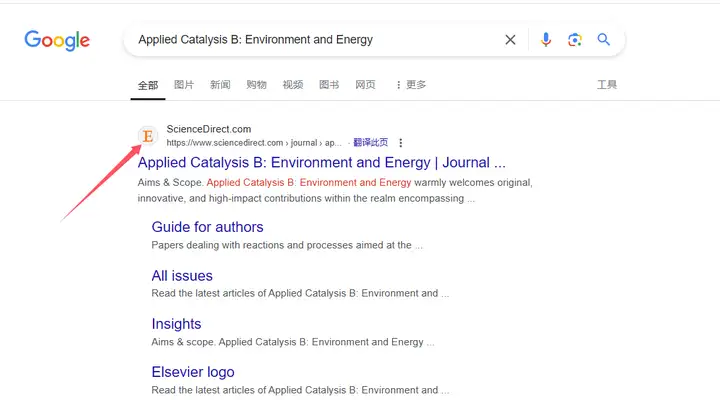
Task: Open the All issues link
Action: pyautogui.click(x=182, y=276)
